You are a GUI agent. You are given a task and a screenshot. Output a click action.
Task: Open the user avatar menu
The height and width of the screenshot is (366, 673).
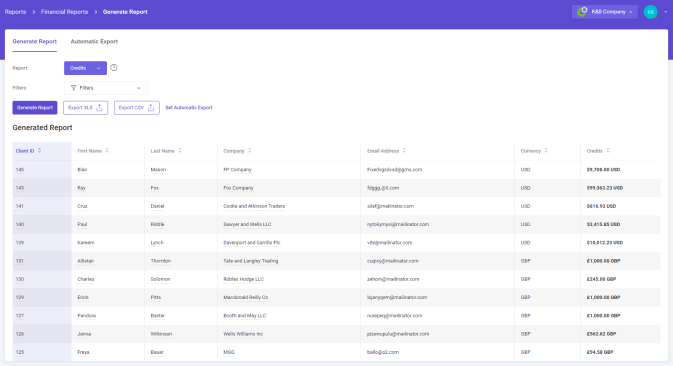(650, 12)
